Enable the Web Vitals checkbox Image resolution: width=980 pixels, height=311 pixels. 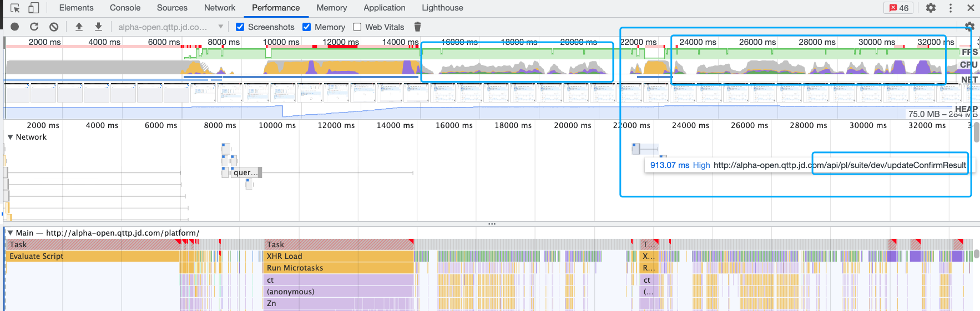tap(357, 27)
